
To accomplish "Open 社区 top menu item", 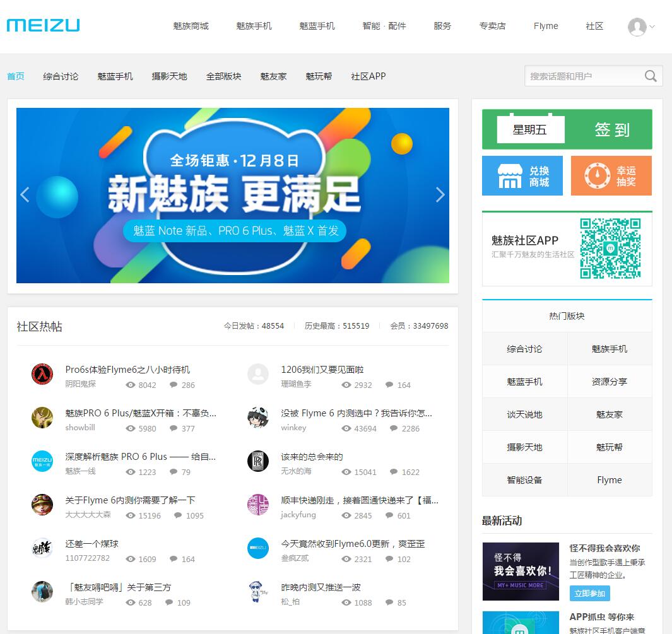I will (x=594, y=26).
